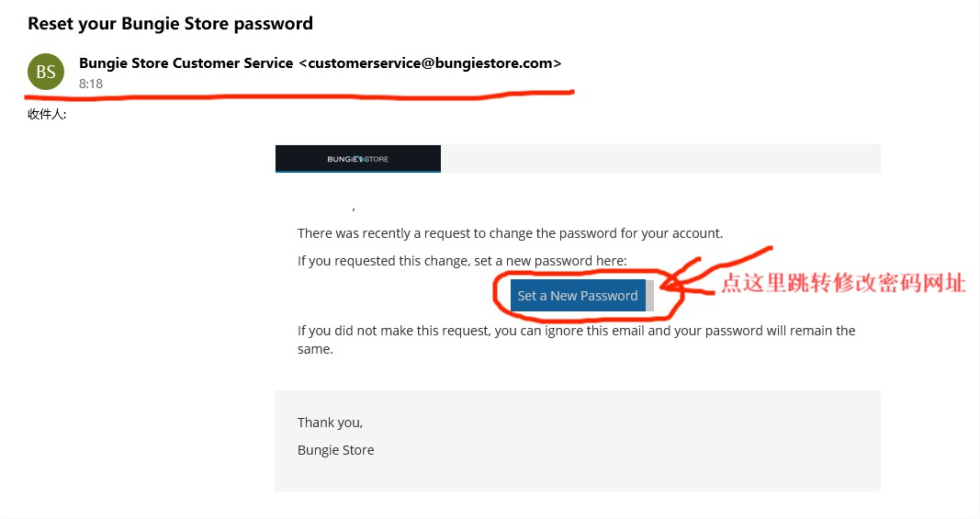Click the 'If you requested this change' line
The height and width of the screenshot is (519, 980).
coord(462,261)
